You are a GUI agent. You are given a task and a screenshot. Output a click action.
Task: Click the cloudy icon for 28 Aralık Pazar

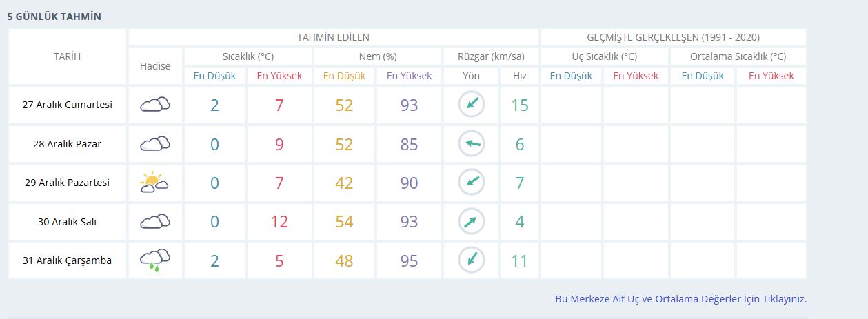(155, 144)
